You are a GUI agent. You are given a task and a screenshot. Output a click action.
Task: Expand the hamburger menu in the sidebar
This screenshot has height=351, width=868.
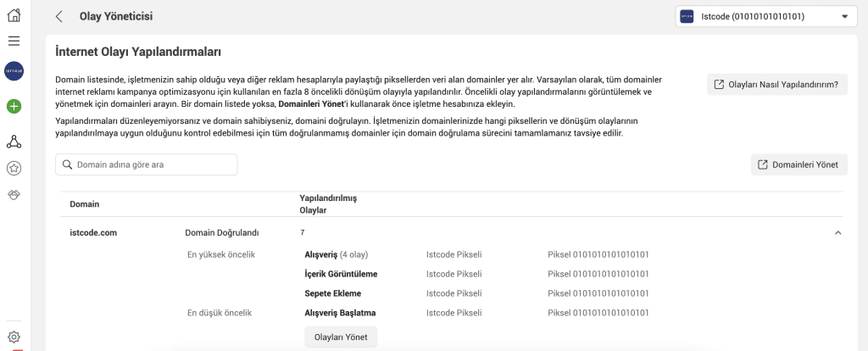click(x=14, y=41)
